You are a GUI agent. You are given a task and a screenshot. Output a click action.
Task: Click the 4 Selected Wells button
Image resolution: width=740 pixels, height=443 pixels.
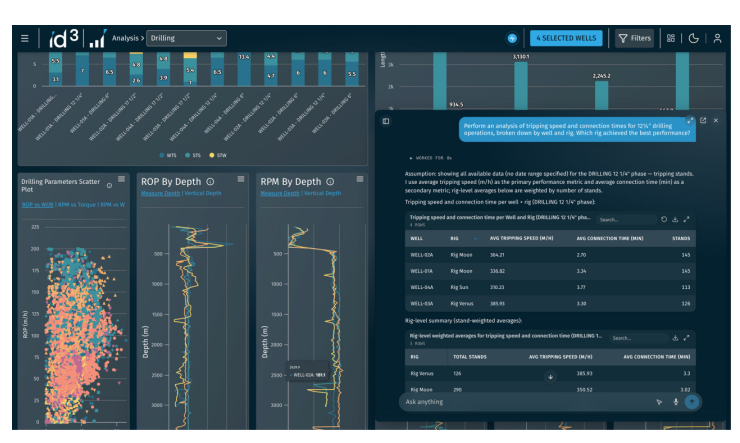pos(566,38)
